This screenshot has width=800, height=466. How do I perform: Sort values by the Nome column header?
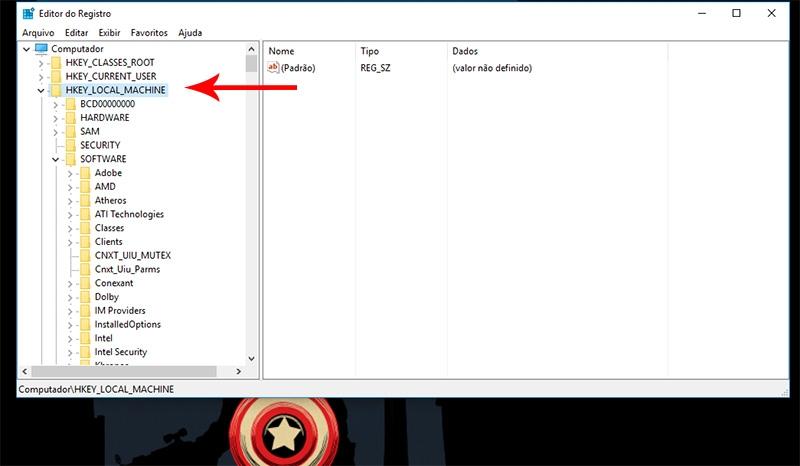pos(282,51)
